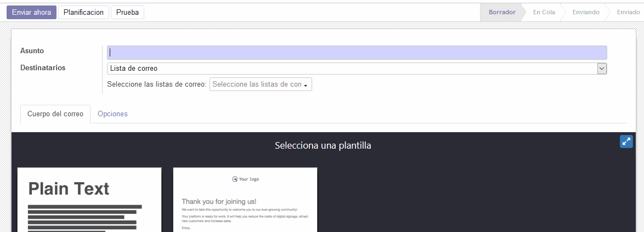Select the Cuerpo del correo tab
Viewport: 644px width, 232px height.
point(55,114)
